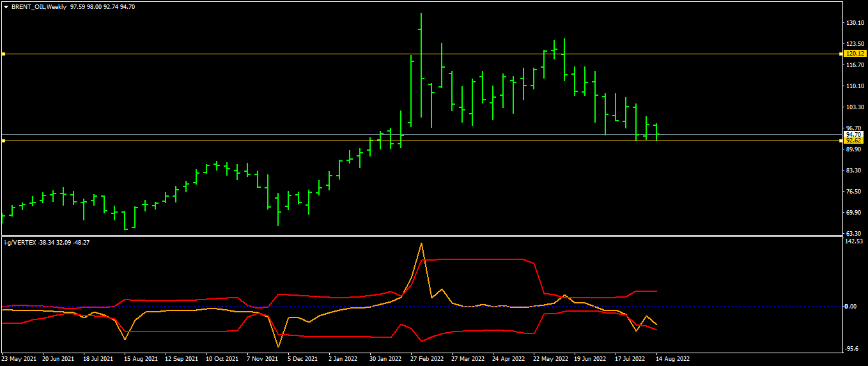868x366 pixels.
Task: Click the 27 Mar 2022 date label
Action: click(x=468, y=359)
